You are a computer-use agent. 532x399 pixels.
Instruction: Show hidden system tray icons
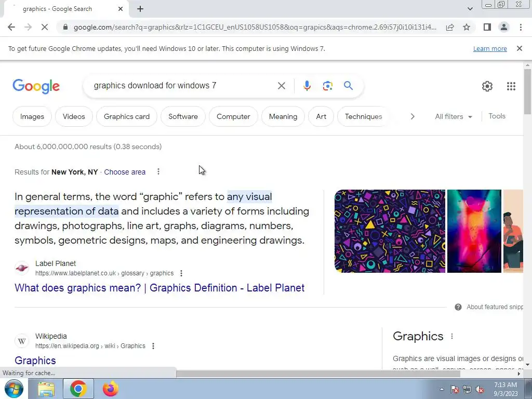442,389
